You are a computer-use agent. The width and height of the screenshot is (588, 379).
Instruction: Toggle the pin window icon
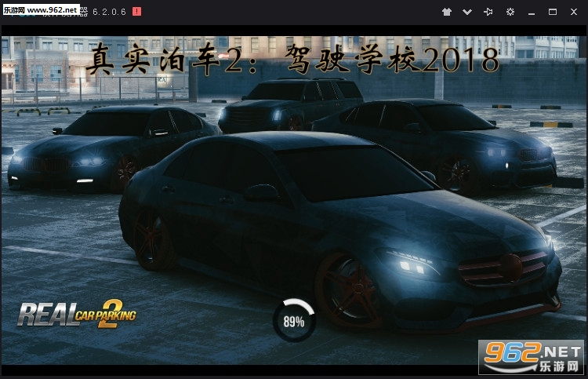tap(488, 12)
